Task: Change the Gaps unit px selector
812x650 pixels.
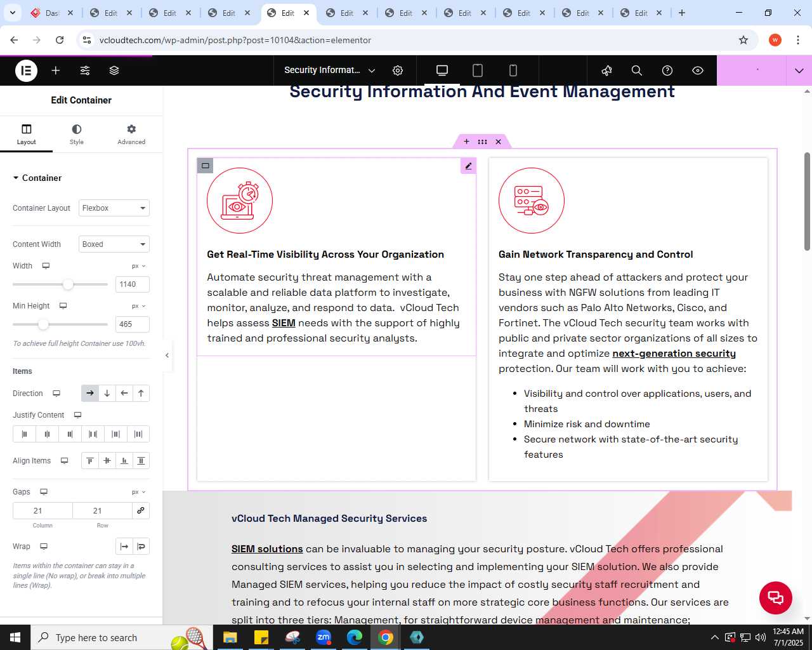Action: (139, 492)
